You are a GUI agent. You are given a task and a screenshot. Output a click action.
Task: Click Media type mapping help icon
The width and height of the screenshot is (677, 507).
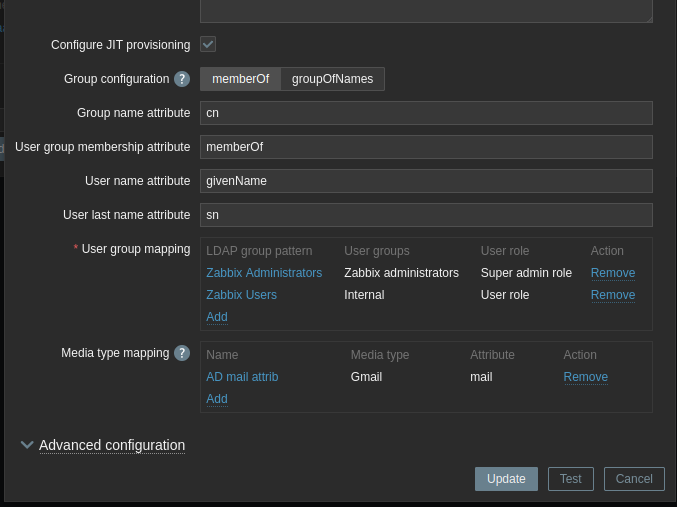pyautogui.click(x=182, y=353)
